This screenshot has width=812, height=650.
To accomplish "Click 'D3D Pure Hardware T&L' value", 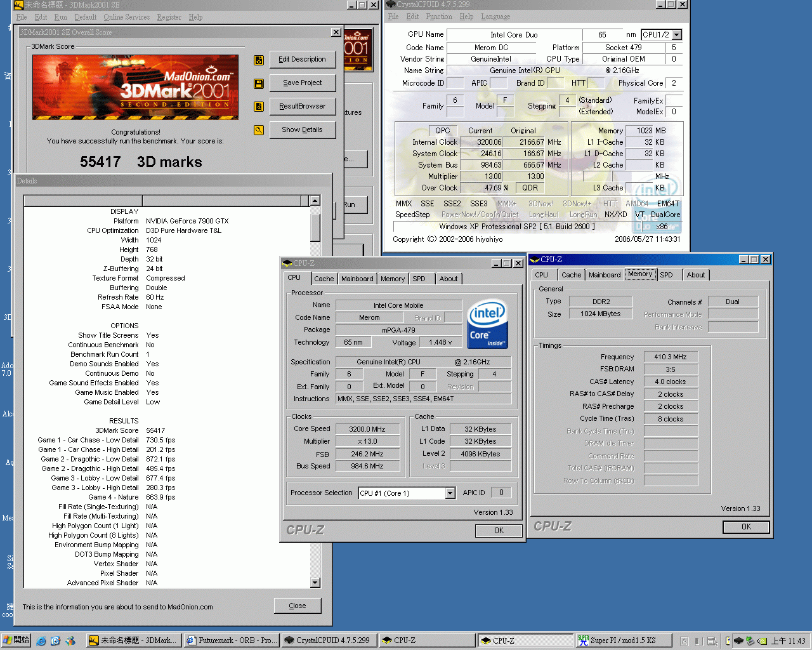I will pos(184,230).
